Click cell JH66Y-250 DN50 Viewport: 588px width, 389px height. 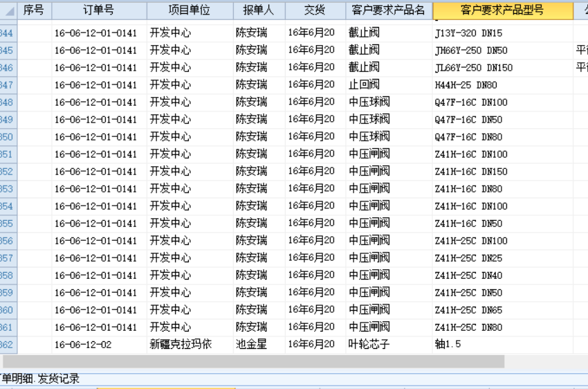502,51
